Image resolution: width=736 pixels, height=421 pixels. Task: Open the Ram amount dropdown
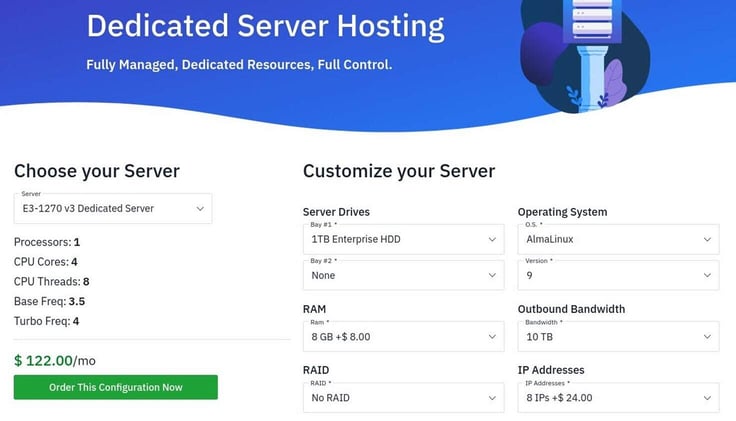click(x=404, y=337)
